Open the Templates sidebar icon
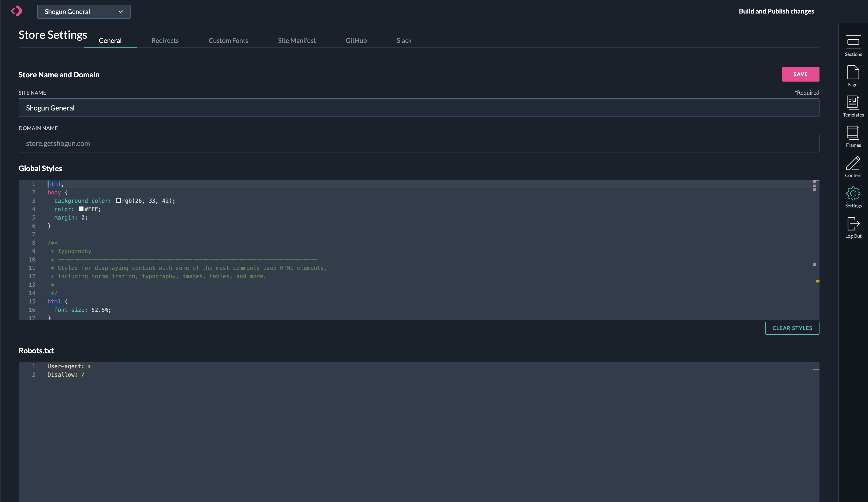Screen dimensions: 868x502 [x=853, y=106]
